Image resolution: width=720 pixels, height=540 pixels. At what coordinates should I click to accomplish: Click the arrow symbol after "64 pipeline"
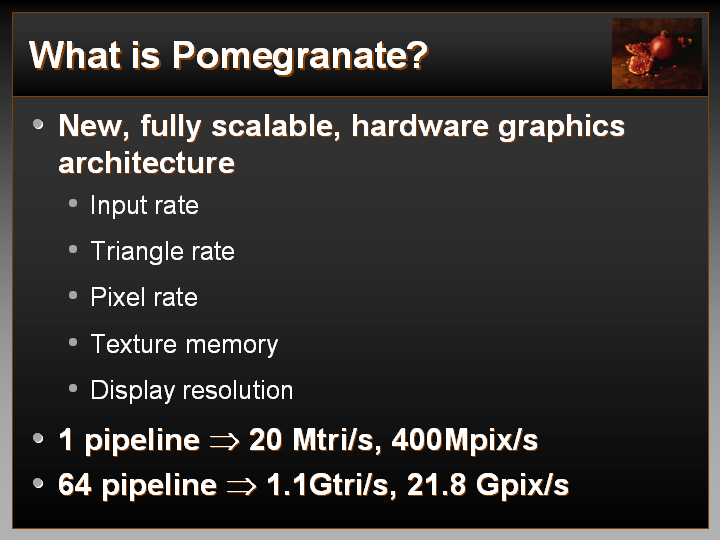241,487
